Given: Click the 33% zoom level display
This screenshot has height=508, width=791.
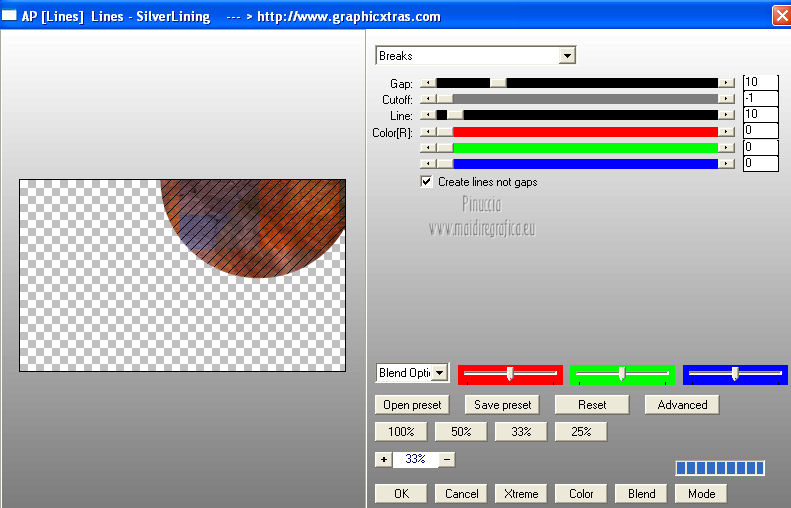Looking at the screenshot, I should coord(415,459).
